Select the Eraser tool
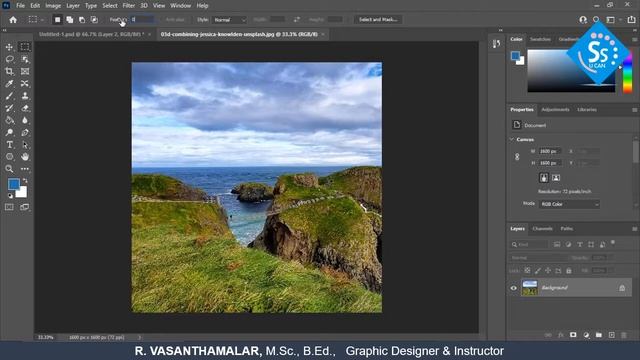 [x=25, y=108]
